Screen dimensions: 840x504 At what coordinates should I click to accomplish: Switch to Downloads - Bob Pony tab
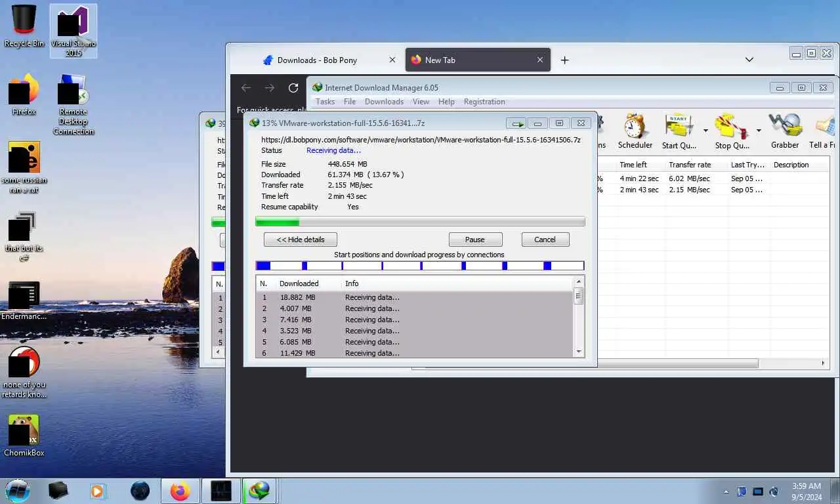click(329, 60)
